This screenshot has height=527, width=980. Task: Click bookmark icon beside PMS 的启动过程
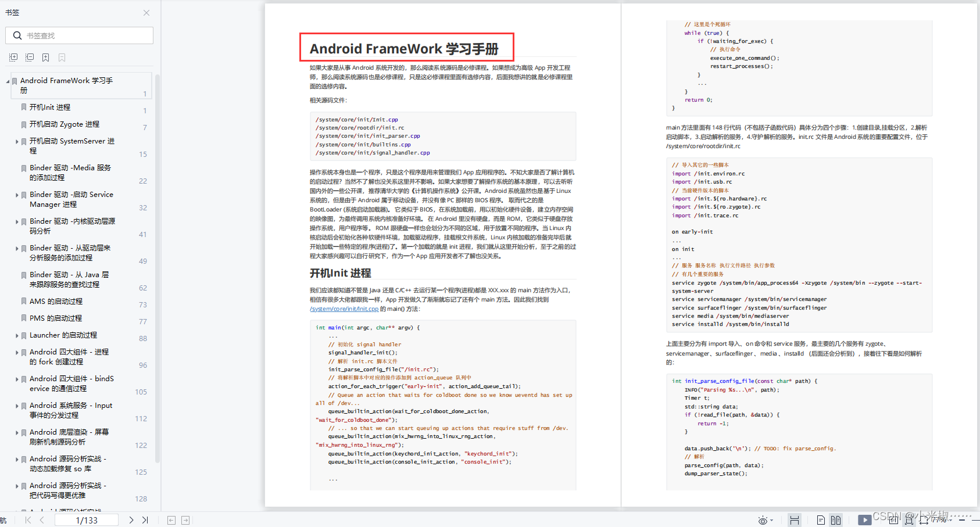(x=24, y=318)
